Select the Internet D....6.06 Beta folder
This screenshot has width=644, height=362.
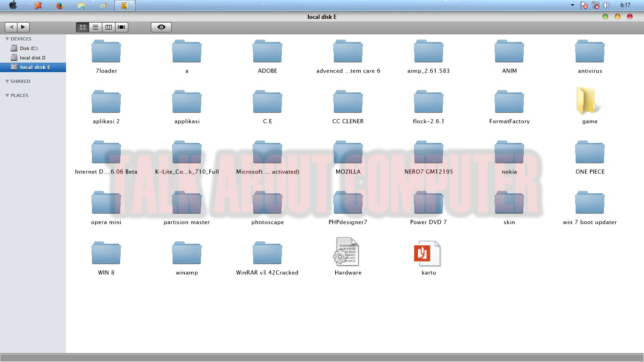coord(106,157)
